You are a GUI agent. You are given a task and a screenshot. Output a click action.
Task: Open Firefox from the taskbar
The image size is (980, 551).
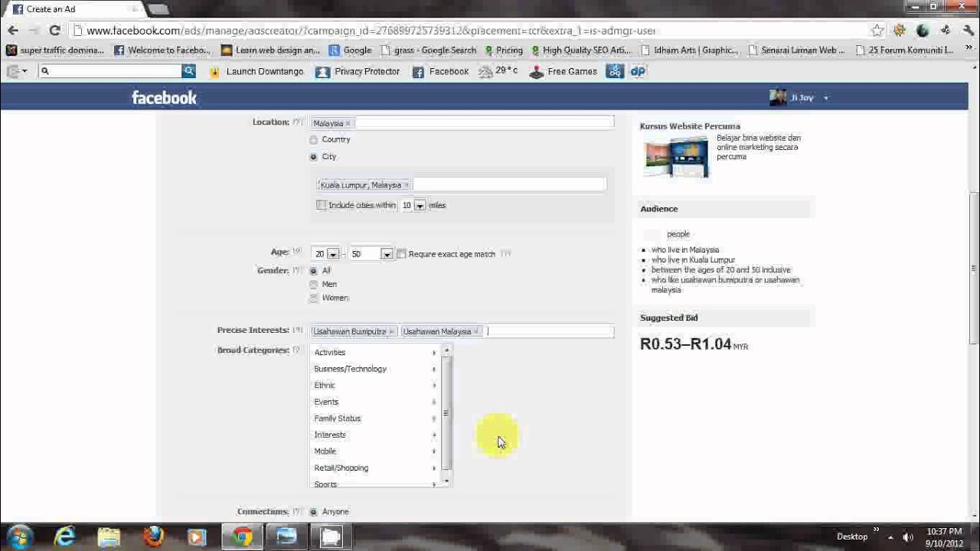point(153,536)
